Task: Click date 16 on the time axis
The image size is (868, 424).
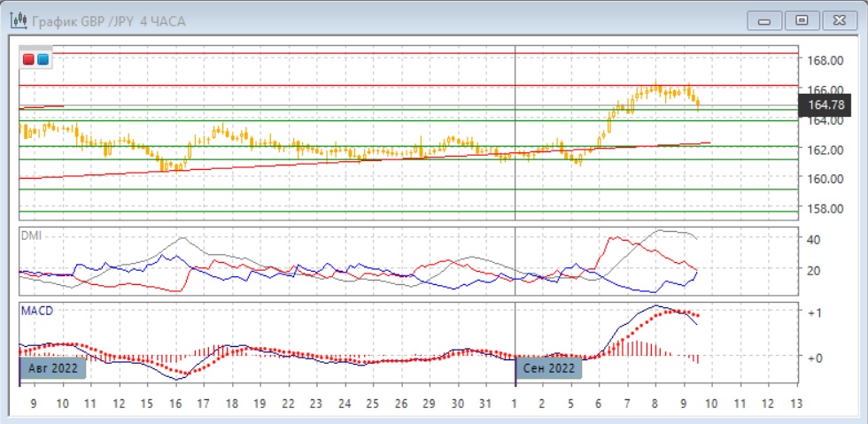Action: pyautogui.click(x=174, y=404)
